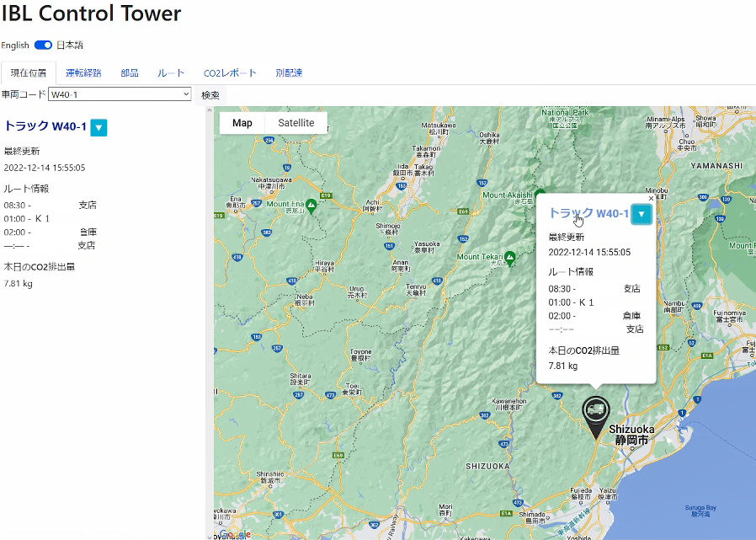Open the CO2レポート tab

click(x=230, y=73)
